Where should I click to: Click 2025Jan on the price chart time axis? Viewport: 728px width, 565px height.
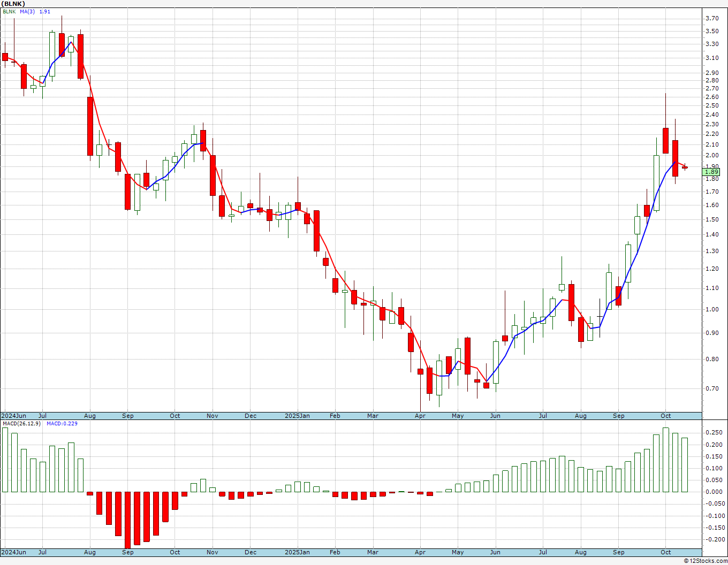297,416
